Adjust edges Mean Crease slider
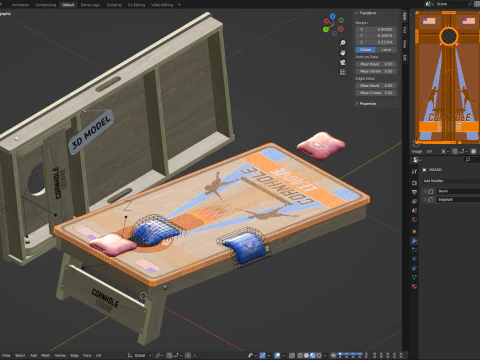This screenshot has height=360, width=480. (x=376, y=93)
